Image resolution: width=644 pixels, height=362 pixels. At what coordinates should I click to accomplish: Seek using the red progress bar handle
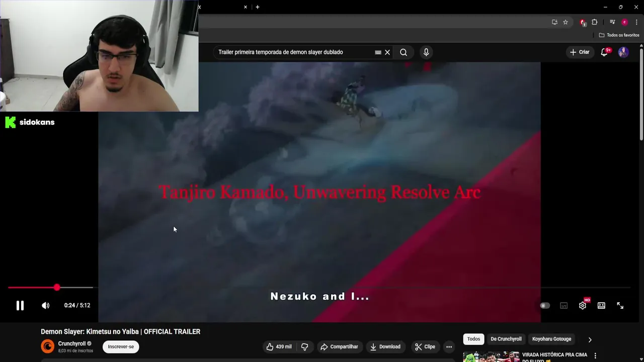pyautogui.click(x=57, y=287)
